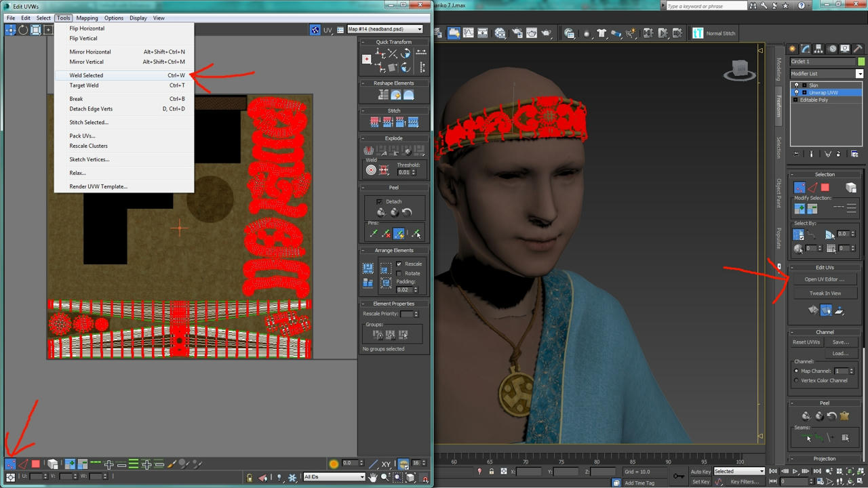The width and height of the screenshot is (868, 488).
Task: Collapse the Quick Transform rollout
Action: 394,42
